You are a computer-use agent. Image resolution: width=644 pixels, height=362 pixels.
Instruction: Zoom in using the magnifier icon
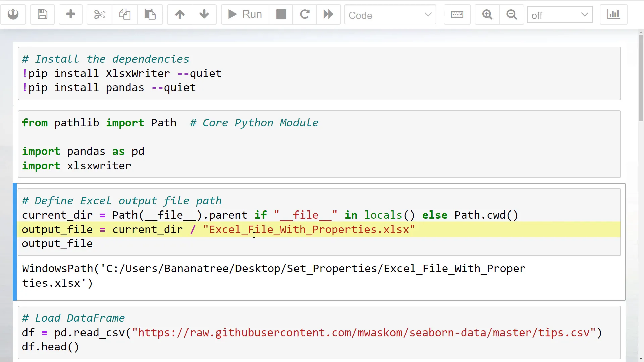coord(487,14)
